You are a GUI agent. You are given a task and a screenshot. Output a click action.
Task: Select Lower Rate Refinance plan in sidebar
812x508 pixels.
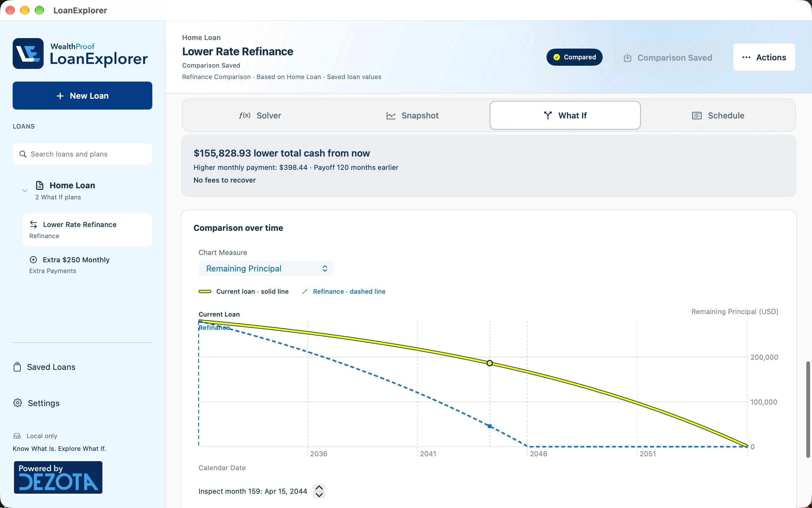(88, 230)
